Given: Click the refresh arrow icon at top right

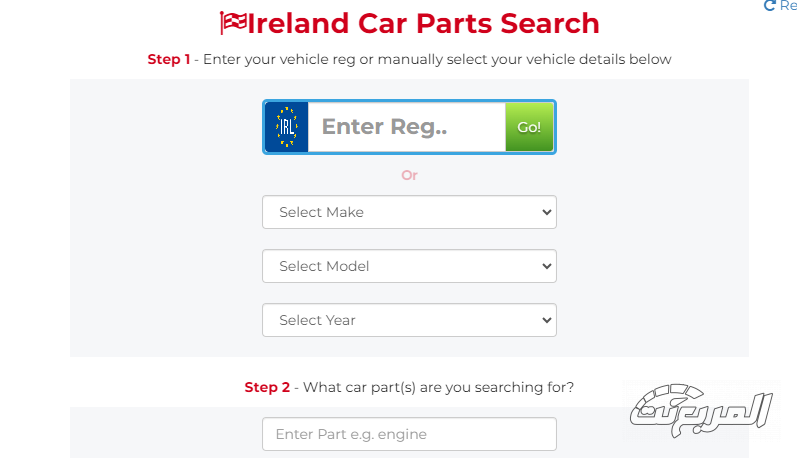Looking at the screenshot, I should tap(769, 6).
